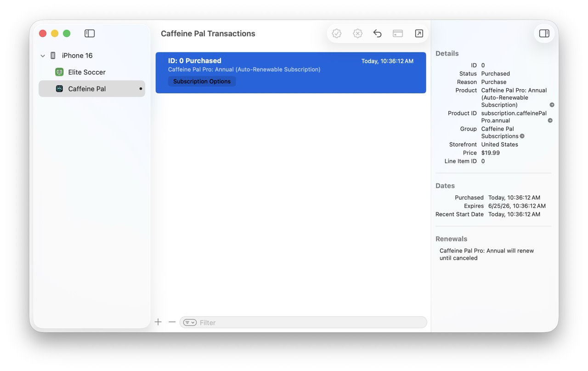This screenshot has height=371, width=588.
Task: Collapse the iPhone 16 device tree
Action: 43,56
